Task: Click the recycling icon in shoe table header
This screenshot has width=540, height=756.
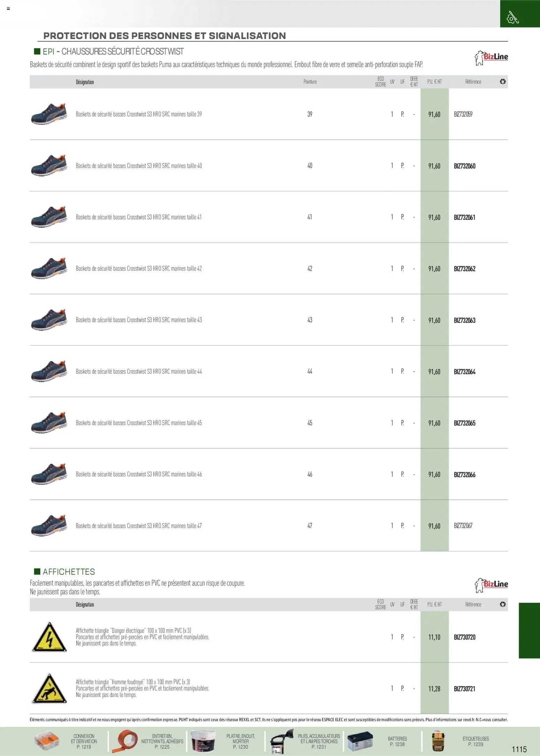Action: click(x=502, y=82)
